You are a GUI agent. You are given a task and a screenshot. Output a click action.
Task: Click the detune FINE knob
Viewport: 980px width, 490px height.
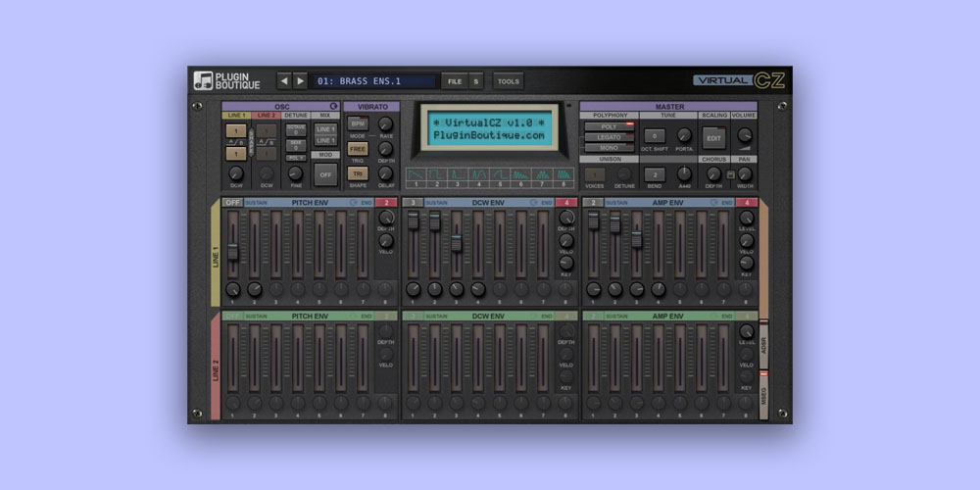click(296, 173)
